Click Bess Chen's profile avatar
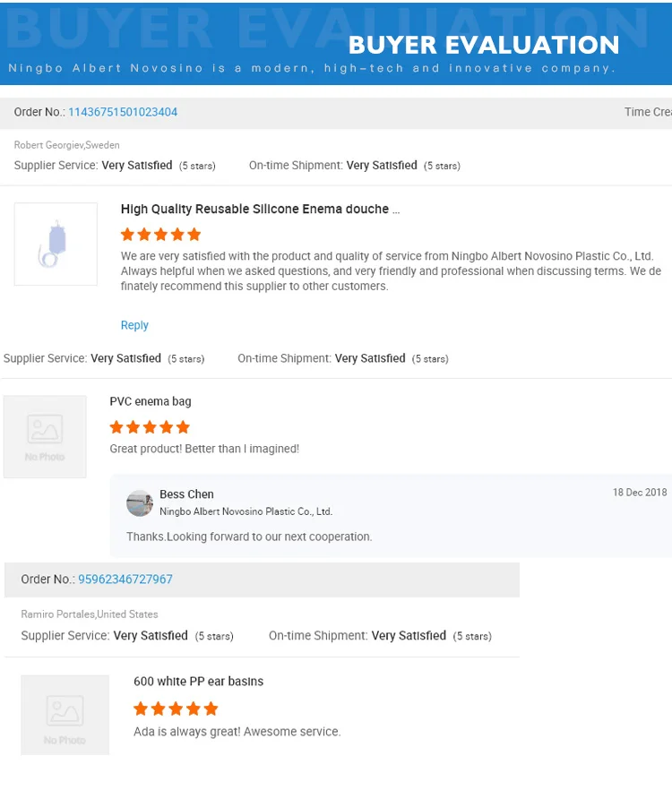672x790 pixels. pyautogui.click(x=140, y=503)
